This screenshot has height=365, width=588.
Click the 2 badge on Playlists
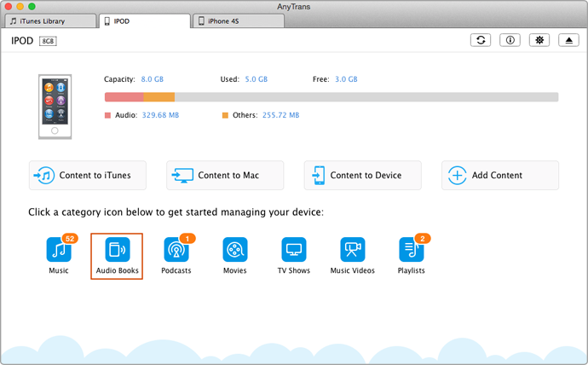[423, 239]
